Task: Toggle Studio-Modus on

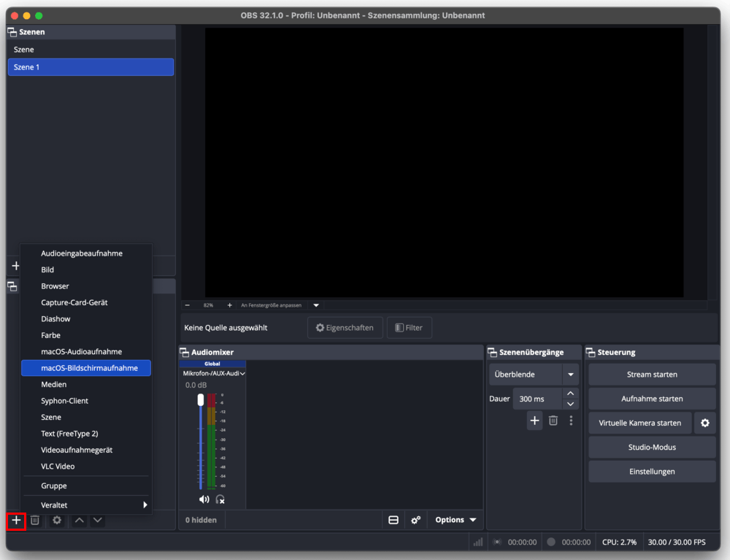Action: click(651, 447)
